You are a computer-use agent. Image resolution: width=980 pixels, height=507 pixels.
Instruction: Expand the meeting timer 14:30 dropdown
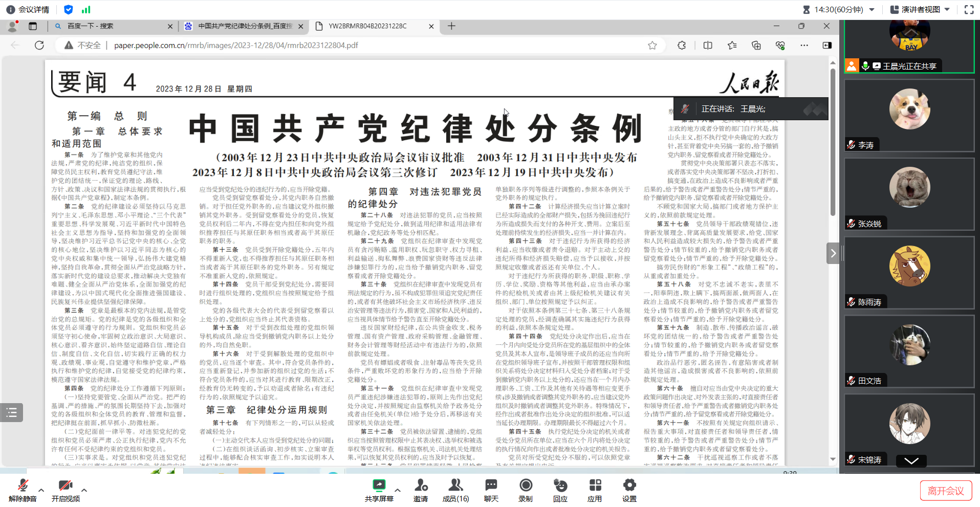[x=872, y=10]
